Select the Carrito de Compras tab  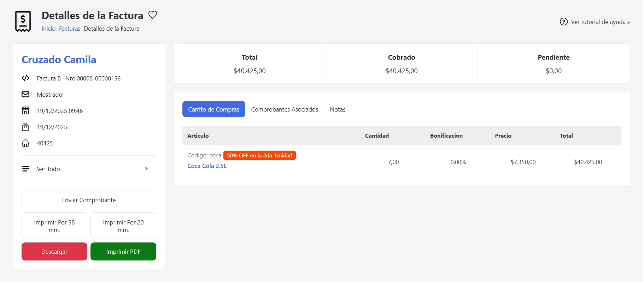coord(213,109)
